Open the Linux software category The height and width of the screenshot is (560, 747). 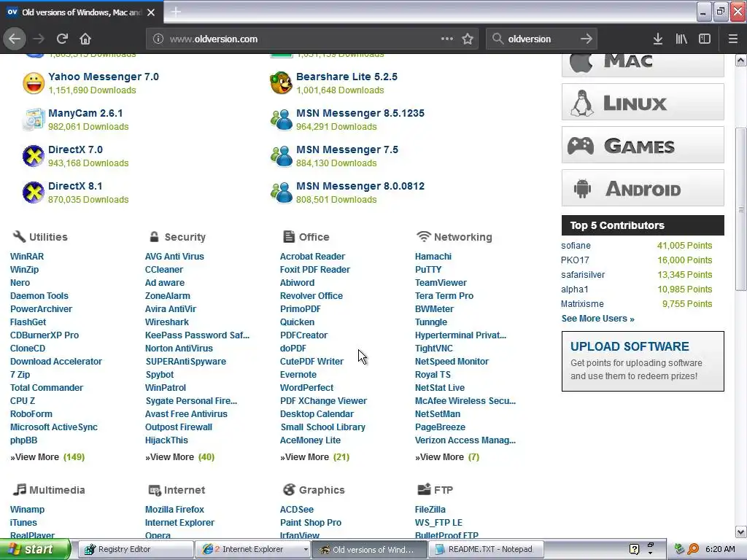(643, 102)
